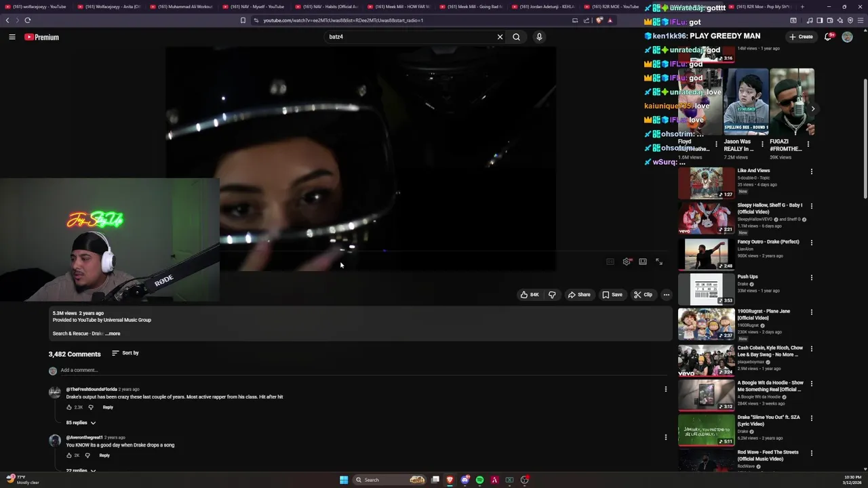Switch the player to theater mode
This screenshot has width=868, height=488.
pyautogui.click(x=643, y=262)
